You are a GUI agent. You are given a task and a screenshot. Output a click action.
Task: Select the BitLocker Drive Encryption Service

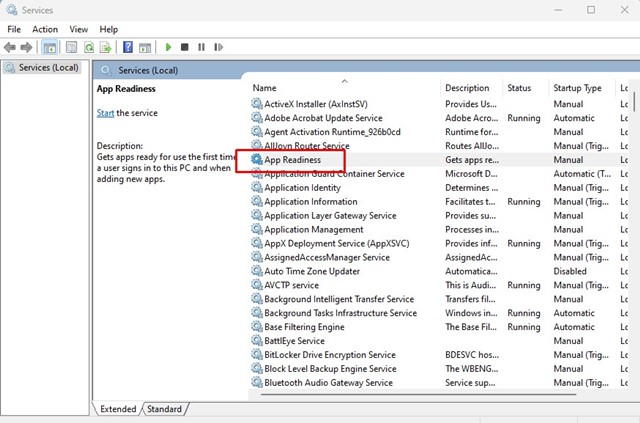coord(329,355)
